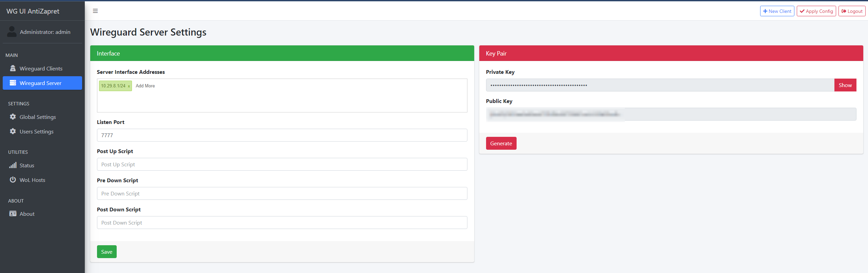Click the About card icon

(13, 214)
